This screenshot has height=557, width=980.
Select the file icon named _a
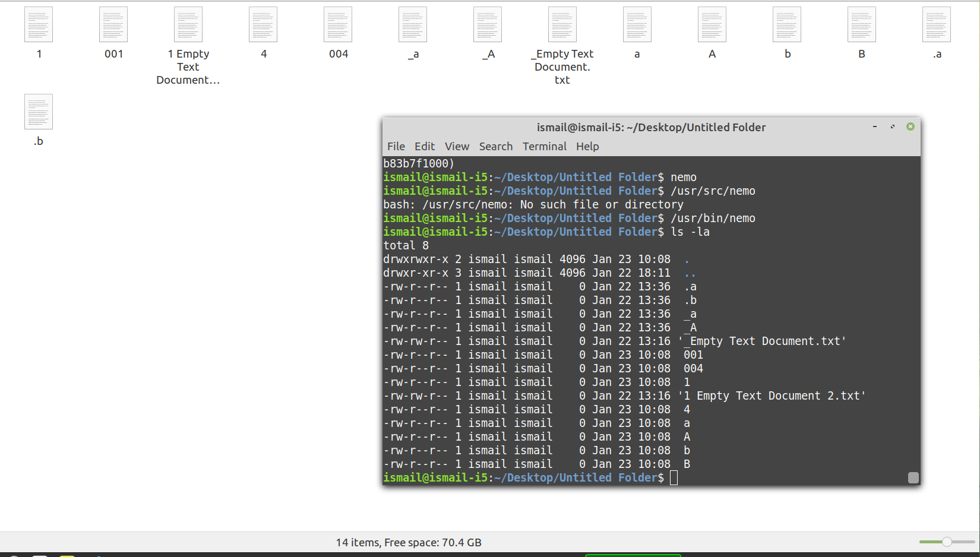coord(413,24)
